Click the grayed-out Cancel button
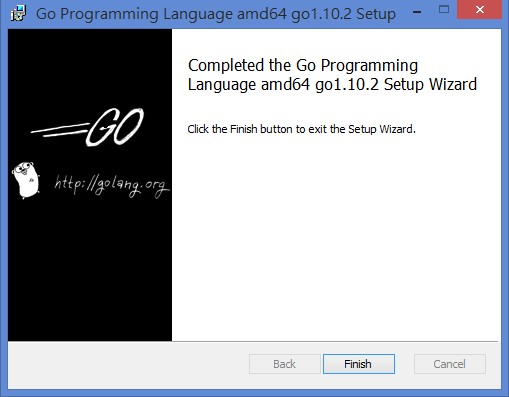509x397 pixels. pos(450,364)
